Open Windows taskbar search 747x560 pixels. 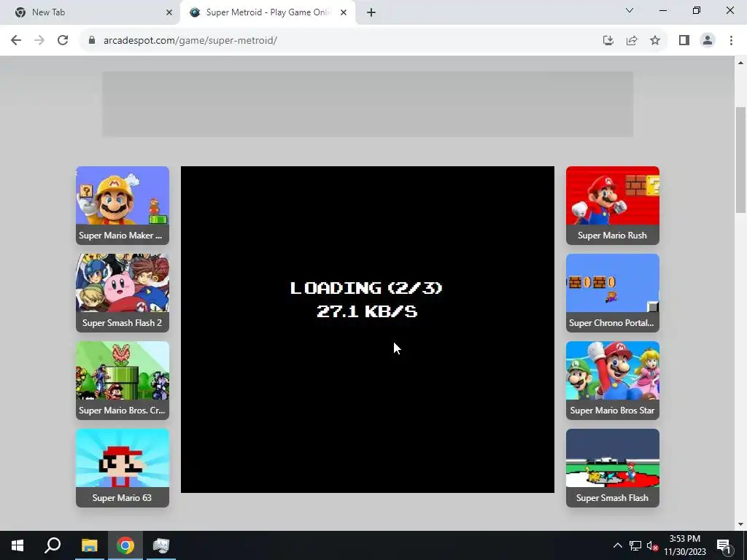pos(53,545)
